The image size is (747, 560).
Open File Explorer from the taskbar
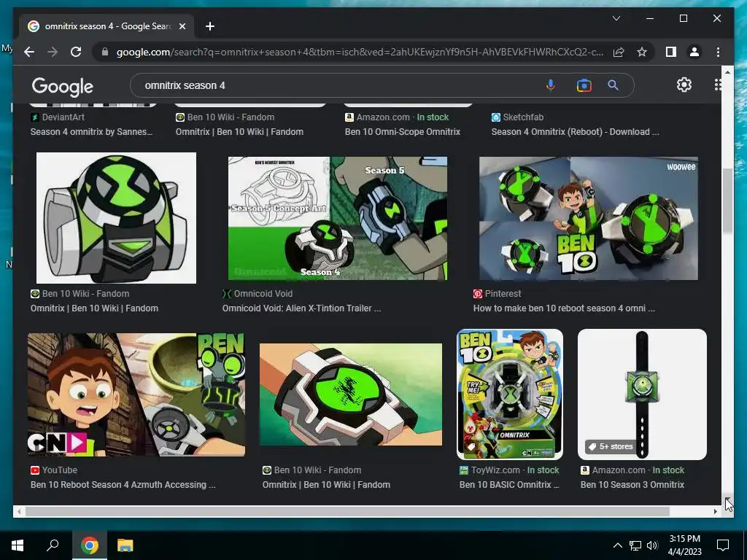[125, 545]
